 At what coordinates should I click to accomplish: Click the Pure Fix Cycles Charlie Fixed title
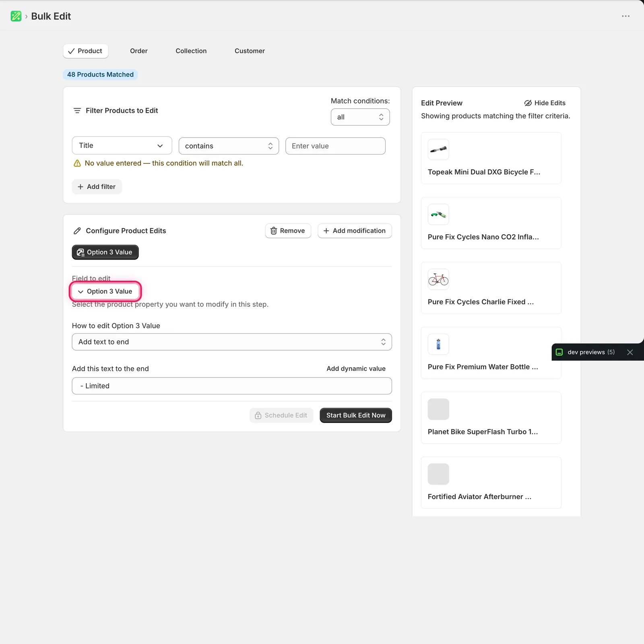click(x=481, y=302)
